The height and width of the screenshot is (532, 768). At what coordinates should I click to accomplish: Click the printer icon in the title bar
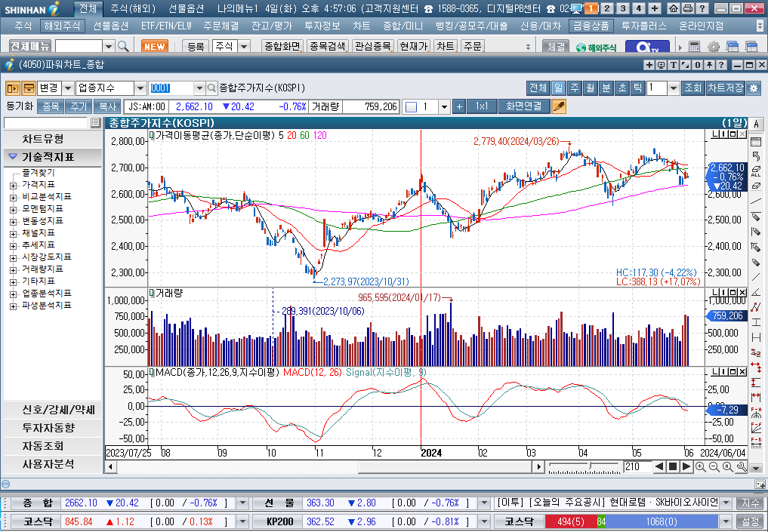click(688, 8)
